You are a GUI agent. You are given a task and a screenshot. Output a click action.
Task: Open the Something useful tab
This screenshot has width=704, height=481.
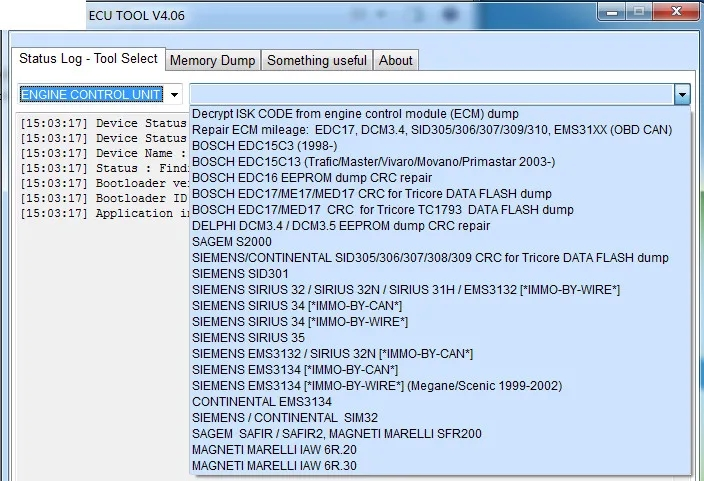pyautogui.click(x=316, y=61)
